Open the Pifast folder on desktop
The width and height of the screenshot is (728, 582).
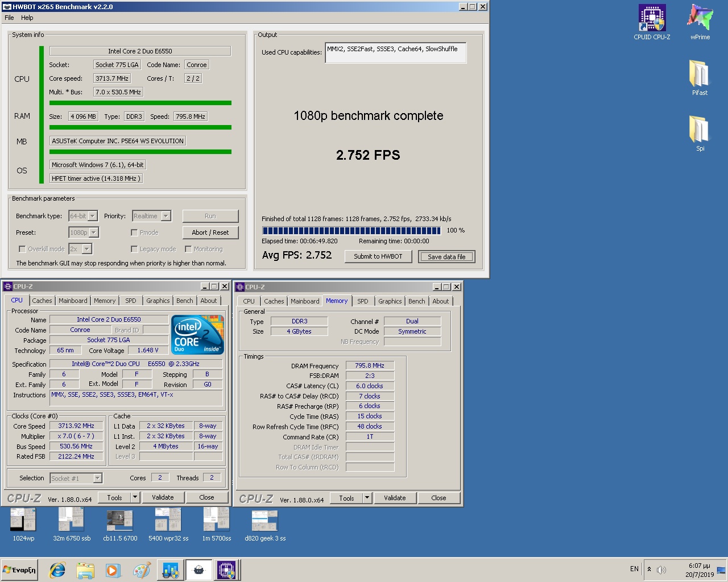(x=700, y=77)
